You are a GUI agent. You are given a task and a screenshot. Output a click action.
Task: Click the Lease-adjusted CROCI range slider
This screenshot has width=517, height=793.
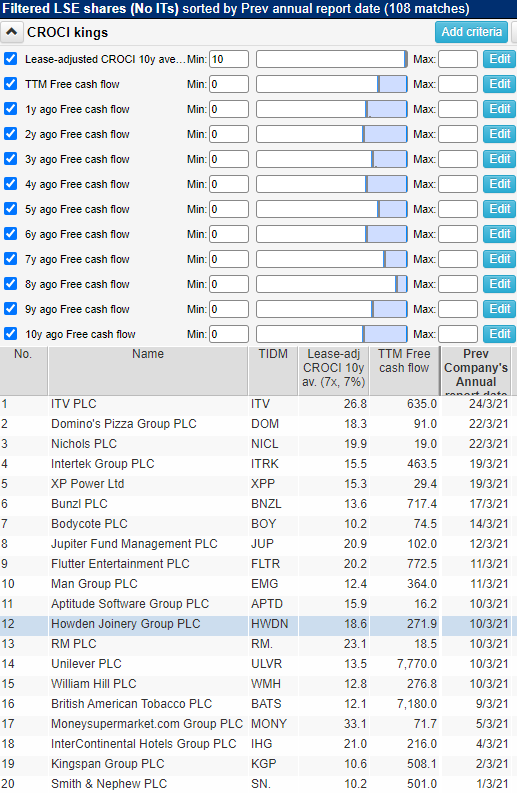(x=331, y=59)
